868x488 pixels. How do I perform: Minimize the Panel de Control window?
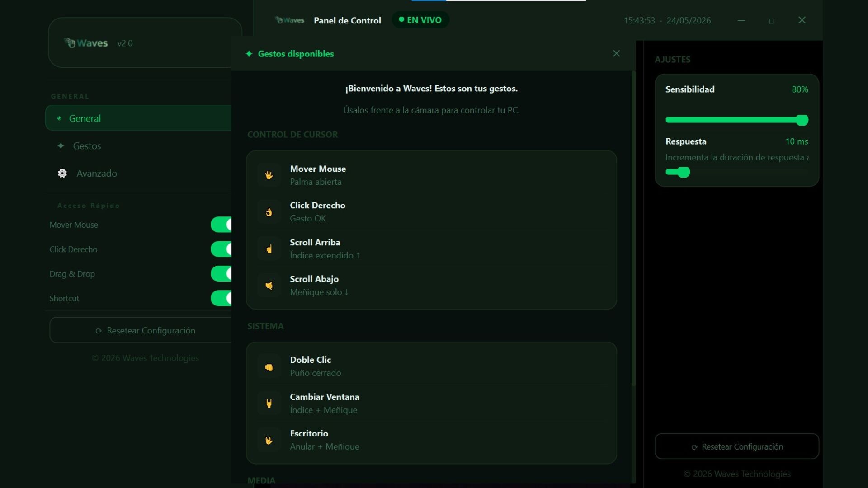pos(741,21)
